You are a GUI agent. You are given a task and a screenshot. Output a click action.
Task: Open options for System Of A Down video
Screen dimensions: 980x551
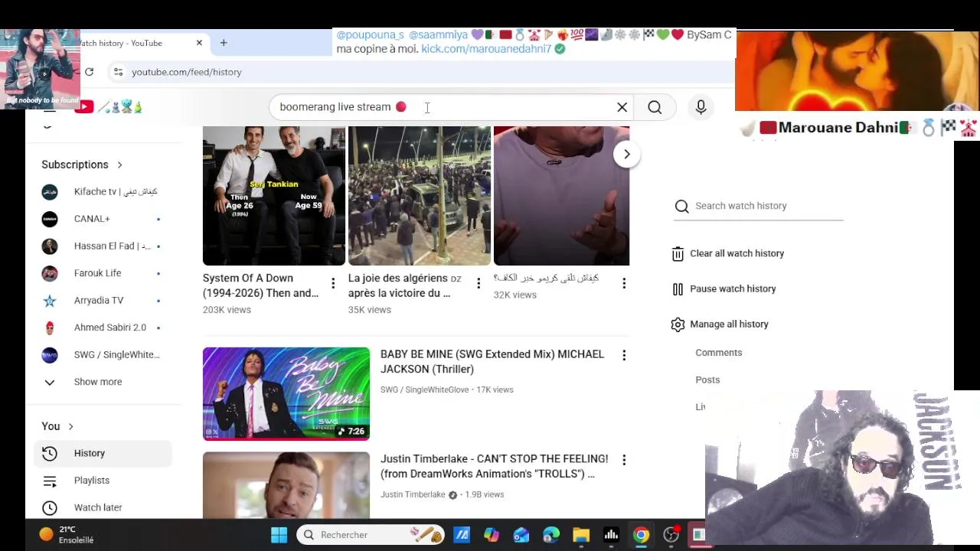(333, 283)
